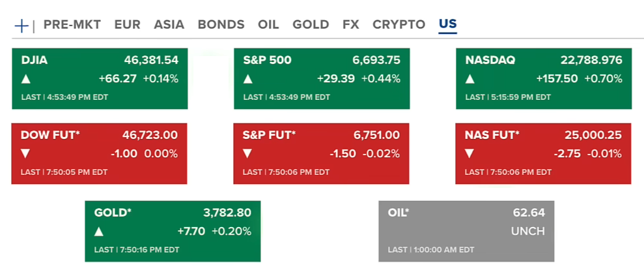Select the FX tab
This screenshot has height=272, width=644.
point(350,25)
